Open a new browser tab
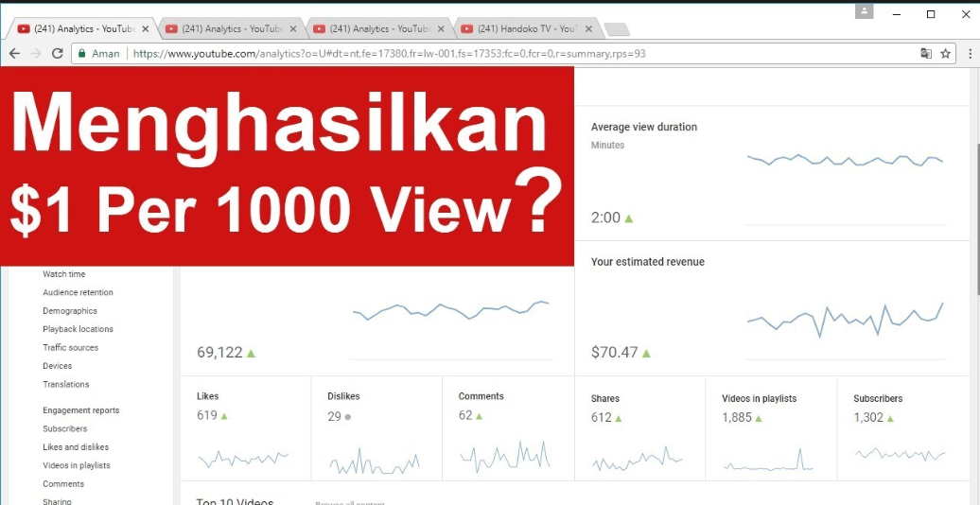 click(618, 29)
